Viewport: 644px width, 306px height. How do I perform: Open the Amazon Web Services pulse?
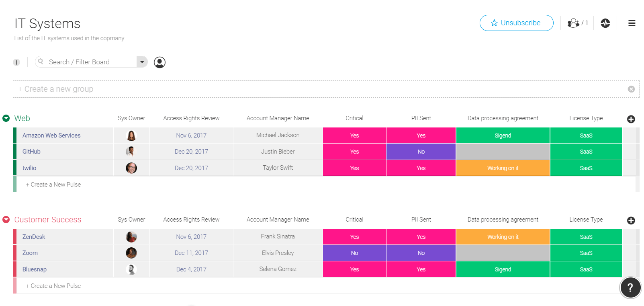(x=51, y=136)
